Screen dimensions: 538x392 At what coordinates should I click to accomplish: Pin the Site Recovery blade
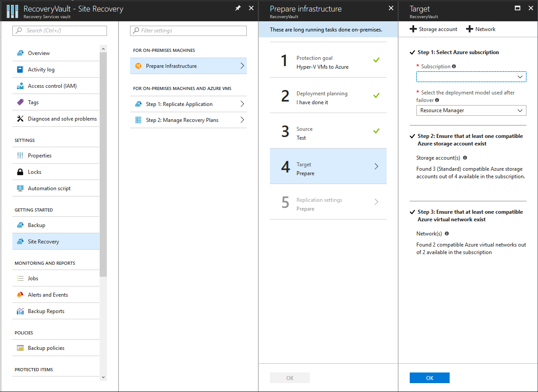pos(238,8)
